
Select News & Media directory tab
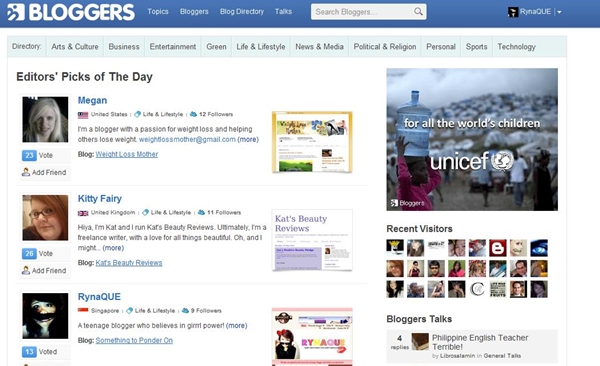[320, 47]
